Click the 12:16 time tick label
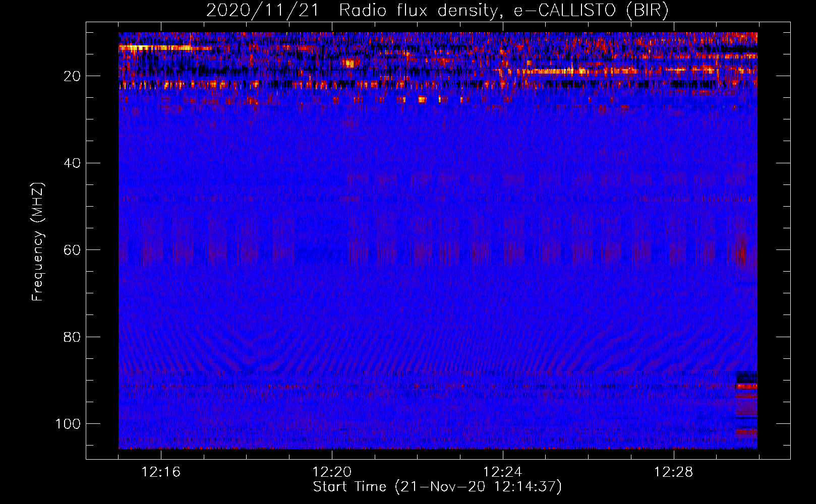Screen dimensions: 816x504 tap(161, 472)
